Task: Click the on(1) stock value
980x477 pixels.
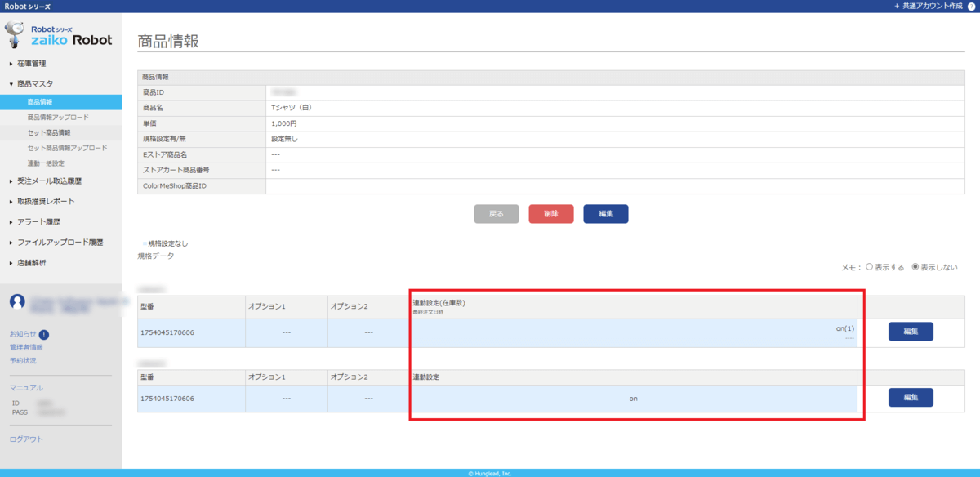Action: 844,328
